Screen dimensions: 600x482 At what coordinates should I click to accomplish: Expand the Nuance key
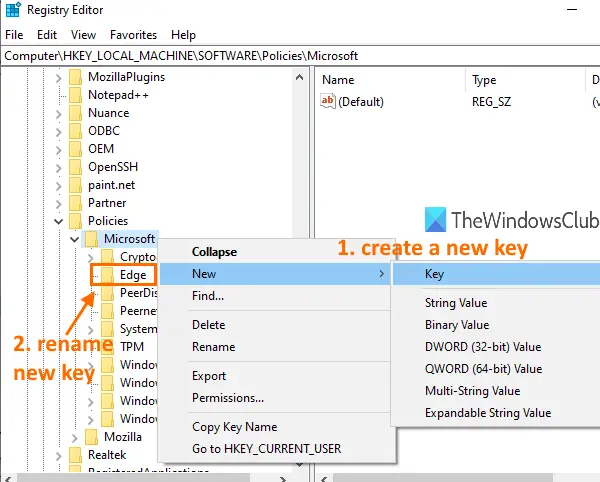(59, 114)
